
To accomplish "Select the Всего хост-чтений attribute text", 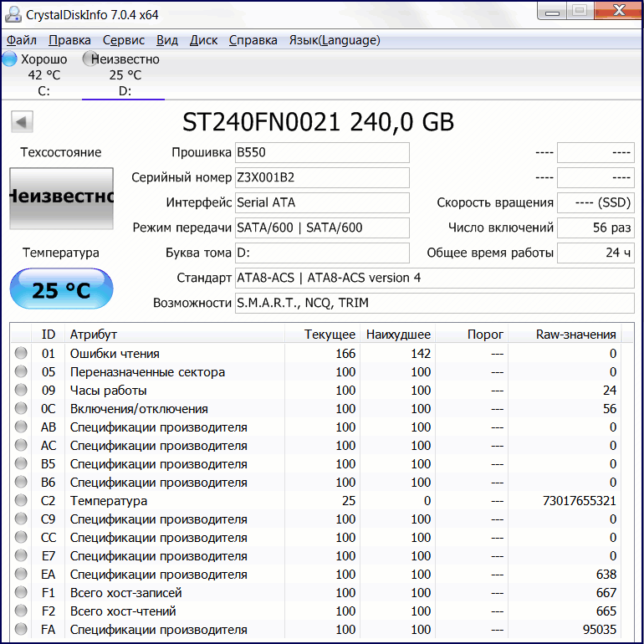I will coord(123,611).
